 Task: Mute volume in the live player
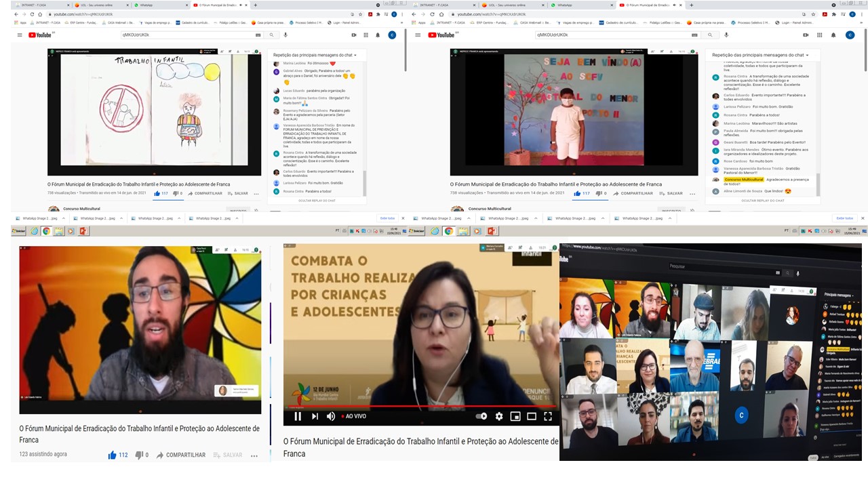331,416
